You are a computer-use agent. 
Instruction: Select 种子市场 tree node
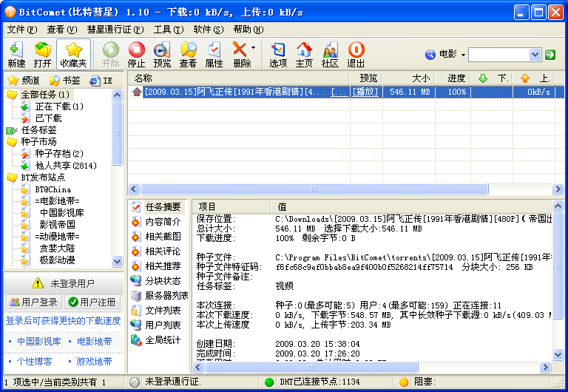[x=38, y=142]
